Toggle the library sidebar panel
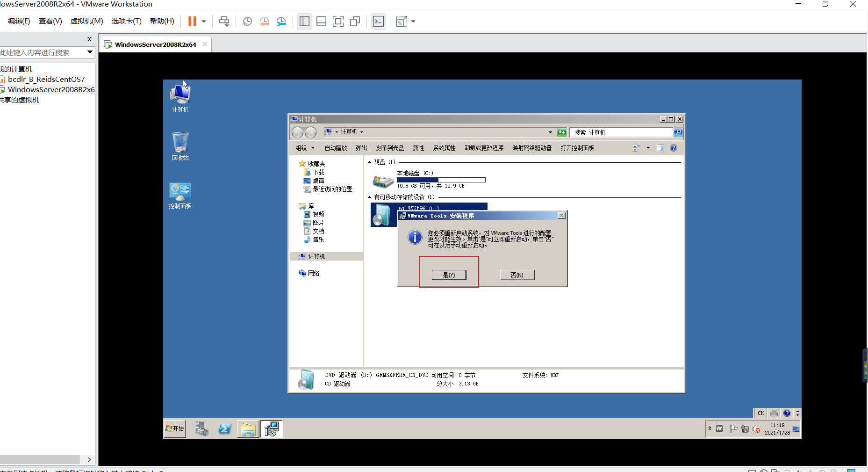The image size is (868, 472). tap(304, 21)
